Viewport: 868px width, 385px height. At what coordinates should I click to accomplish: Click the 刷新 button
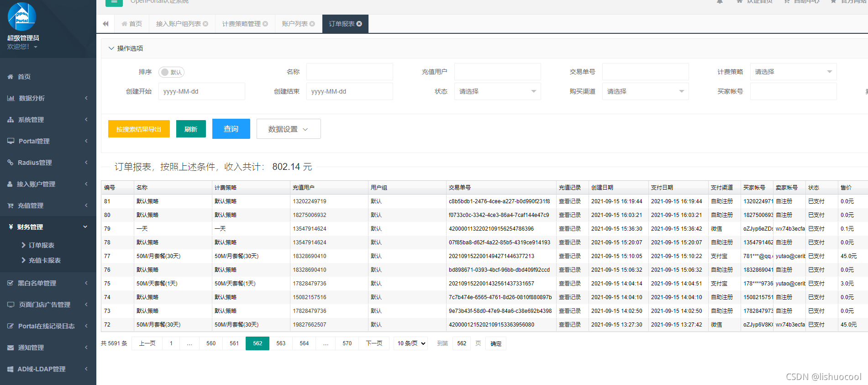click(x=191, y=129)
